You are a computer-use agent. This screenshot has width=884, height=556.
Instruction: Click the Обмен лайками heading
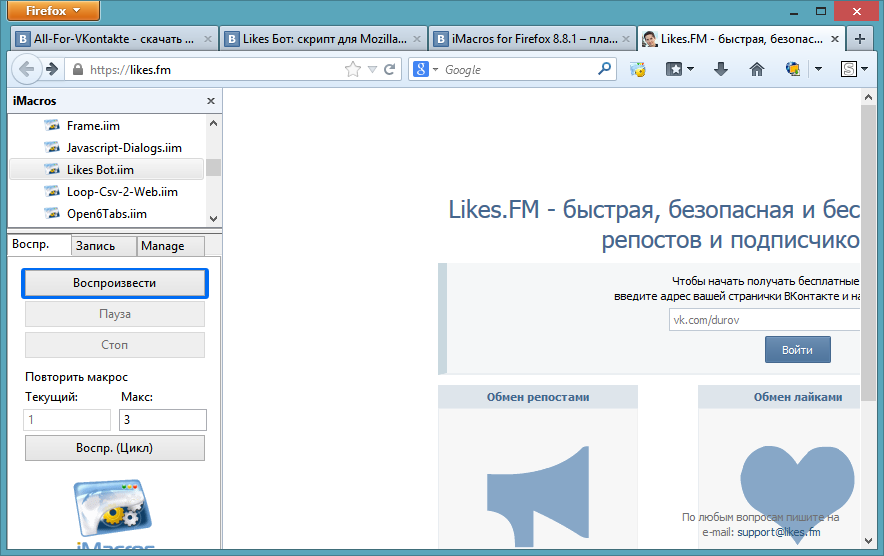coord(798,397)
